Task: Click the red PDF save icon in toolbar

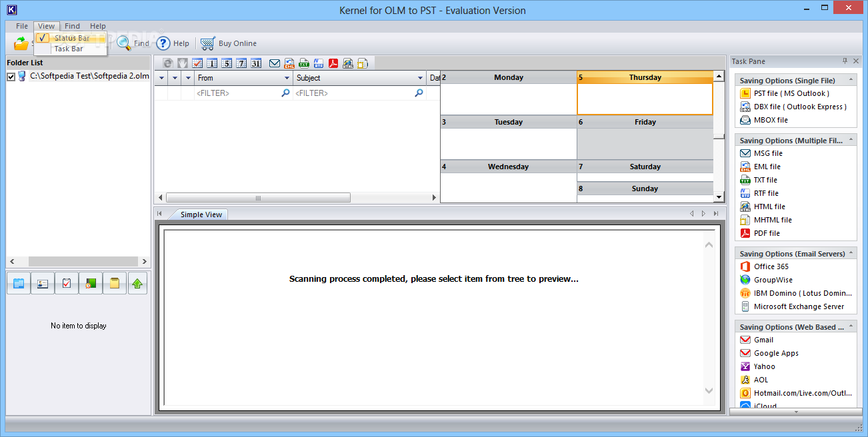Action: (x=333, y=63)
